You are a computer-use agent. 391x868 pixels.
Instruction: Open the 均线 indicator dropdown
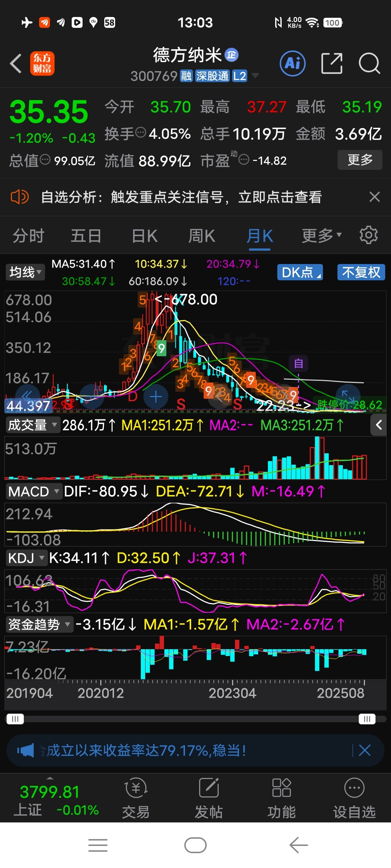click(x=25, y=272)
